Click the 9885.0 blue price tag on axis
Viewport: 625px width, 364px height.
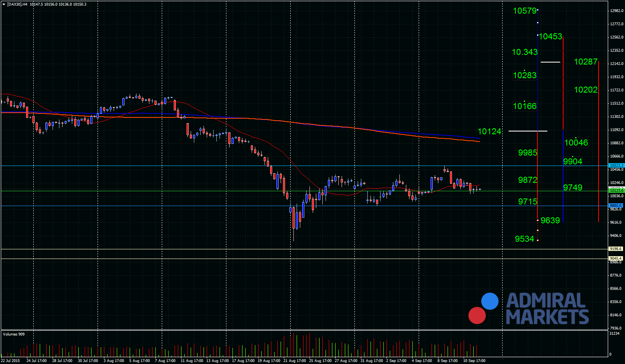coord(616,205)
